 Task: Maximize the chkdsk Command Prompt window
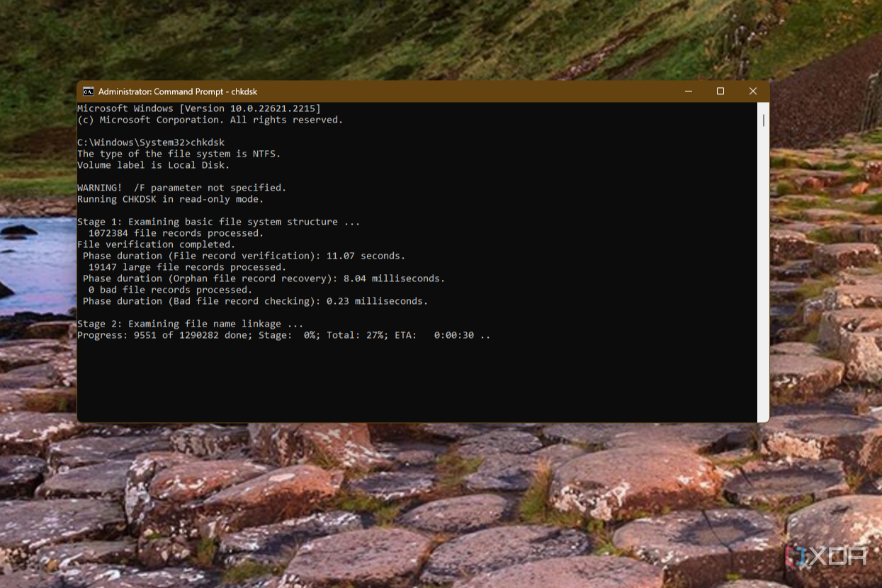coord(720,91)
